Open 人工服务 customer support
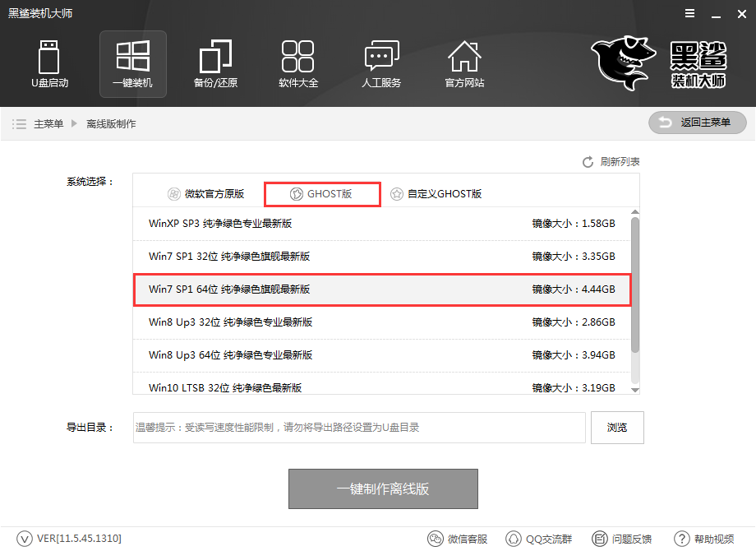 [381, 64]
